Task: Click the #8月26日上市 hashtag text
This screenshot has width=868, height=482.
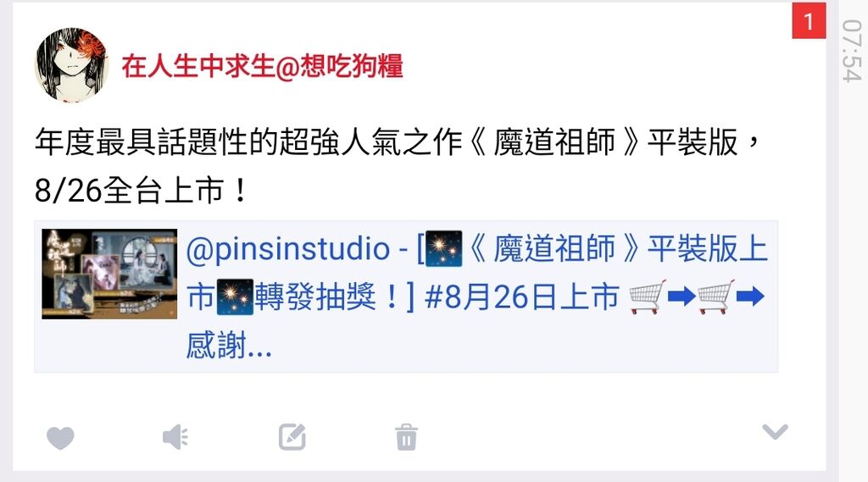Action: coord(521,297)
